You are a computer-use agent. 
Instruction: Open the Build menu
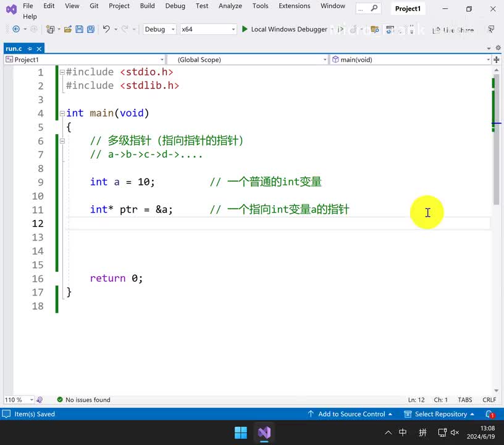pos(147,6)
